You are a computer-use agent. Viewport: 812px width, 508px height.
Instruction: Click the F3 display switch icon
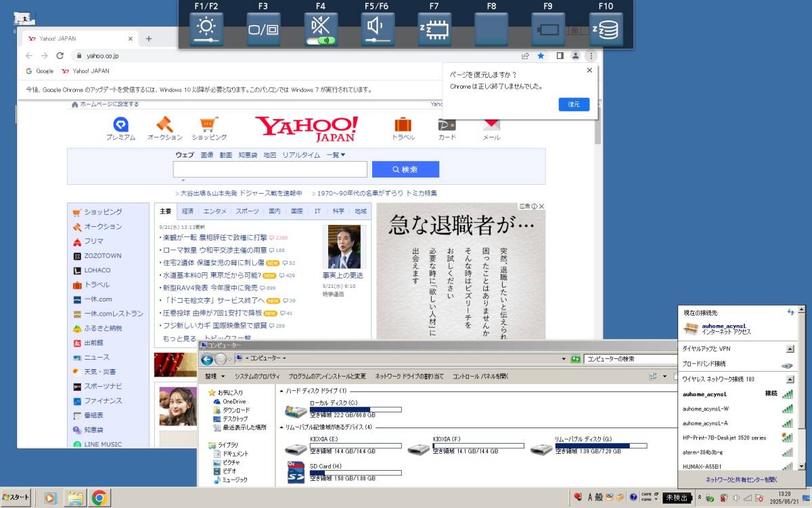pyautogui.click(x=263, y=29)
